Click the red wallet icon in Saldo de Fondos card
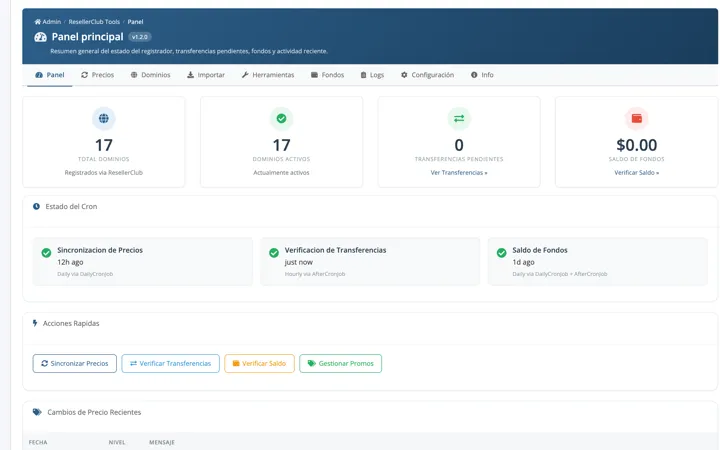 click(637, 118)
